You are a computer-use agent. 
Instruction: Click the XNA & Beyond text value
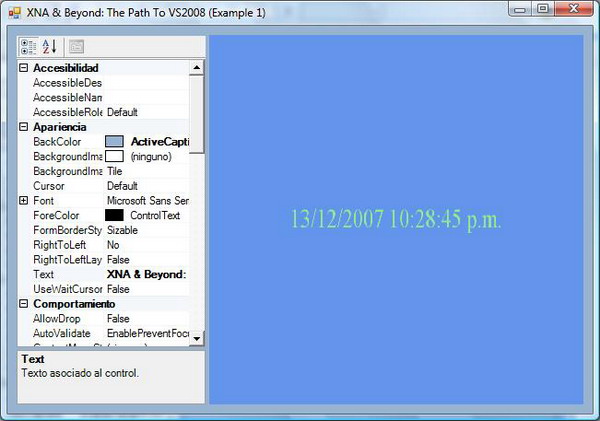pyautogui.click(x=147, y=274)
